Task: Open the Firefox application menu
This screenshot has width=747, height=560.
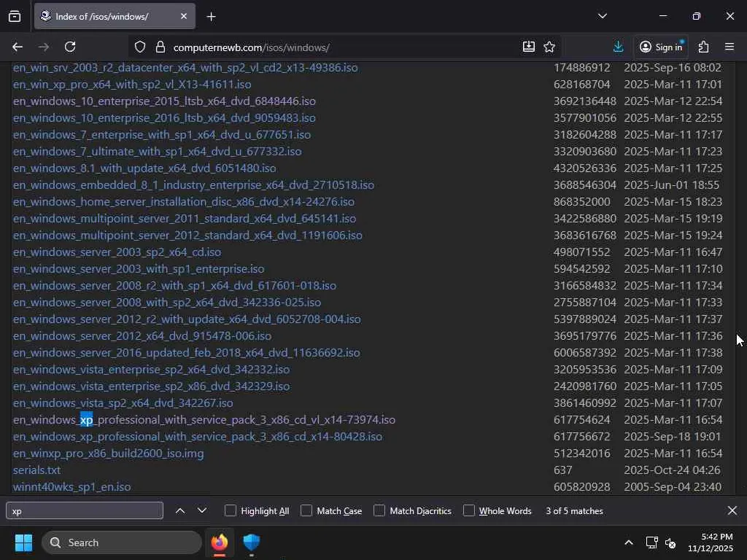Action: click(729, 47)
